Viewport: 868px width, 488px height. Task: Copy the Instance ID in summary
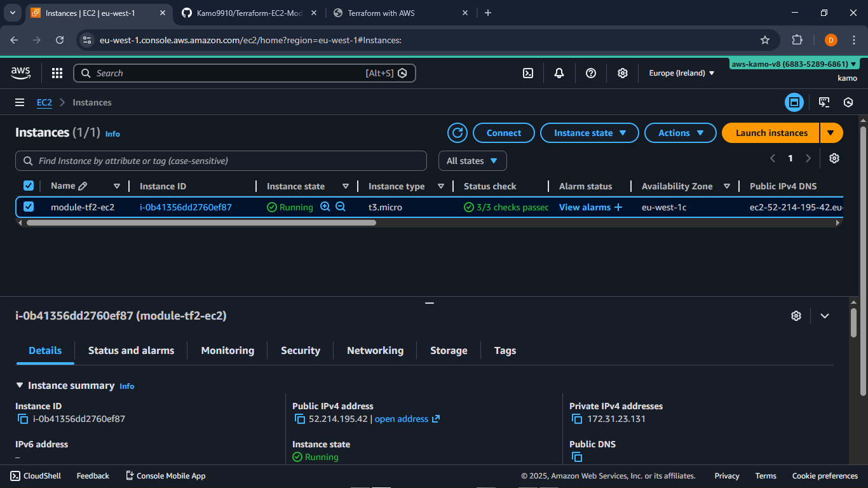point(23,419)
